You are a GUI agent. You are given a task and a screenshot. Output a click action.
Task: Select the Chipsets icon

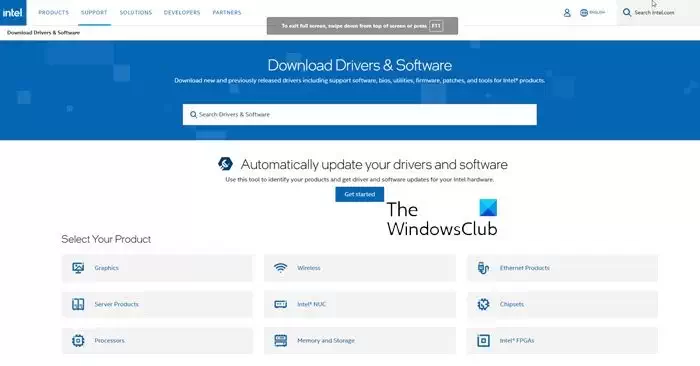[483, 304]
